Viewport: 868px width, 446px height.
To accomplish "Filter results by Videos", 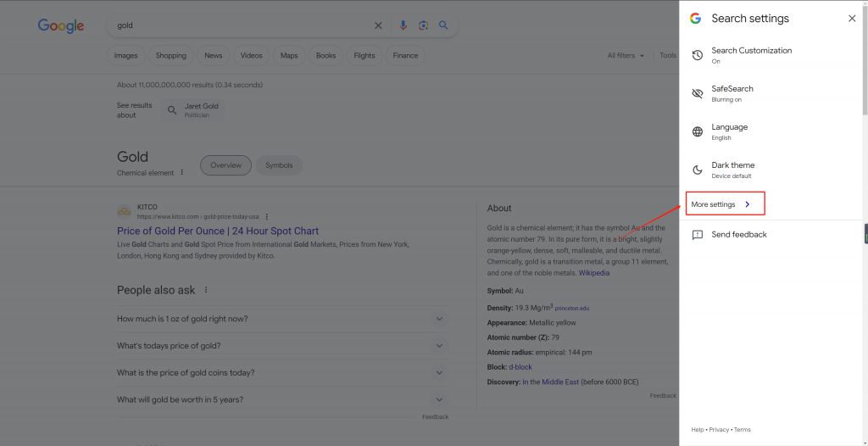I will [251, 55].
